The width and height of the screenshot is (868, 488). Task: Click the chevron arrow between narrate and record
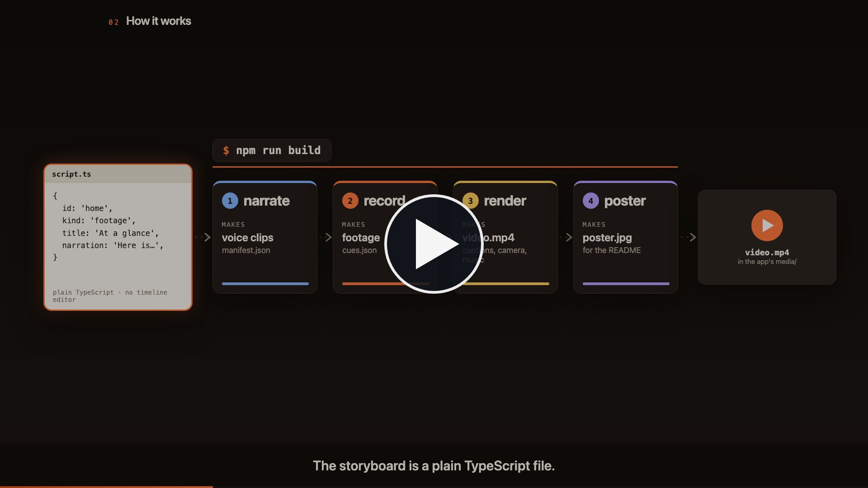tap(328, 237)
